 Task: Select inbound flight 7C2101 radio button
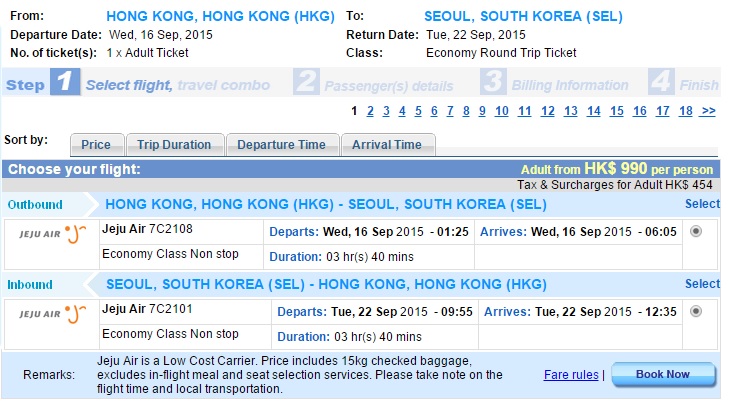pos(696,311)
